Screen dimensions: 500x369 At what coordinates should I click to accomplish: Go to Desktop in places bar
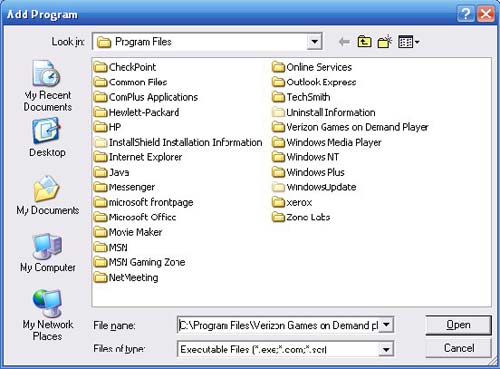(47, 137)
